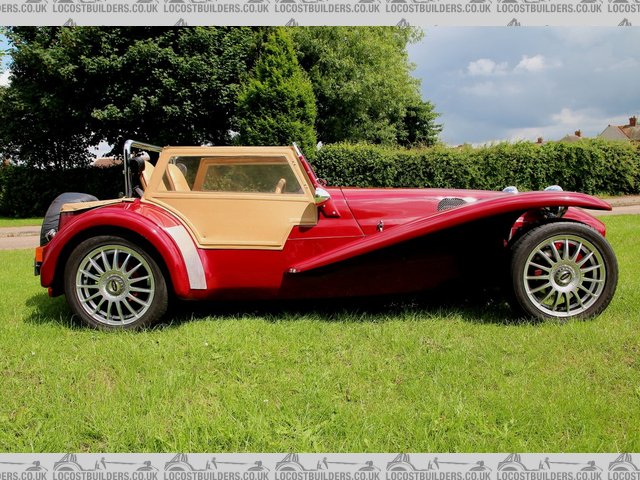Click the chrome wing mirror
Image resolution: width=640 pixels, height=480 pixels.
(321, 196)
